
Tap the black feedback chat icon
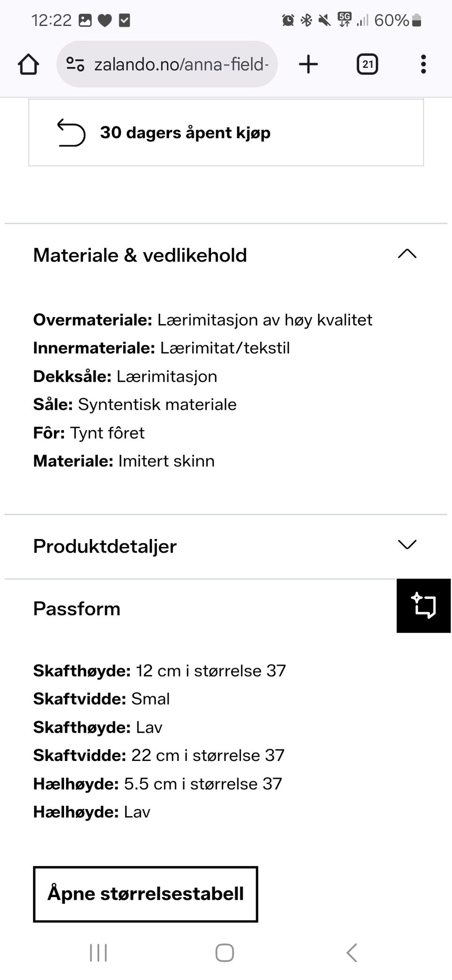423,605
